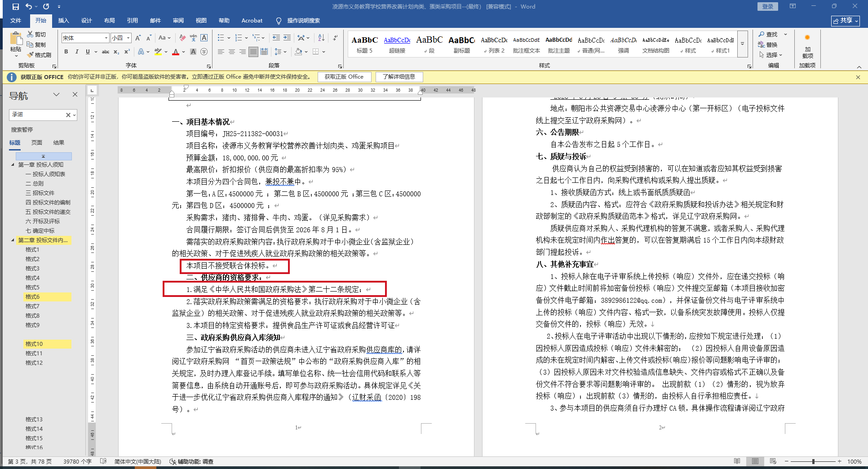Apply strikethrough formatting
The width and height of the screenshot is (868, 469).
pos(106,52)
